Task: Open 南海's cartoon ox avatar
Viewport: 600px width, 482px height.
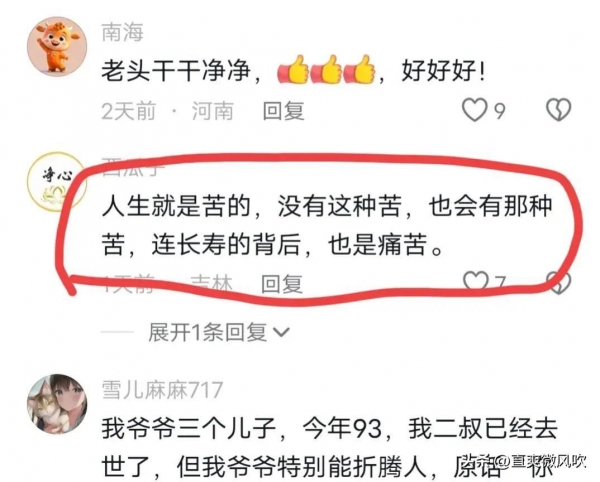Action: [x=57, y=47]
